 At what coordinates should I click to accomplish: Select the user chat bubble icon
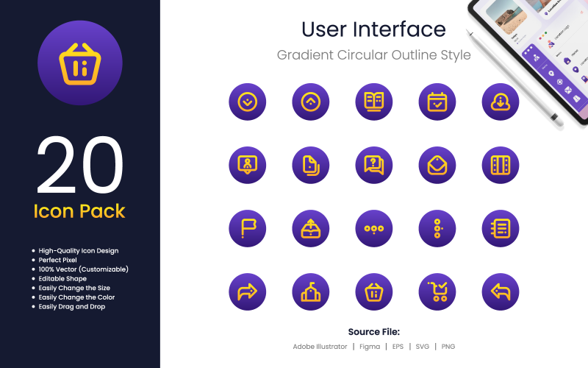247,165
